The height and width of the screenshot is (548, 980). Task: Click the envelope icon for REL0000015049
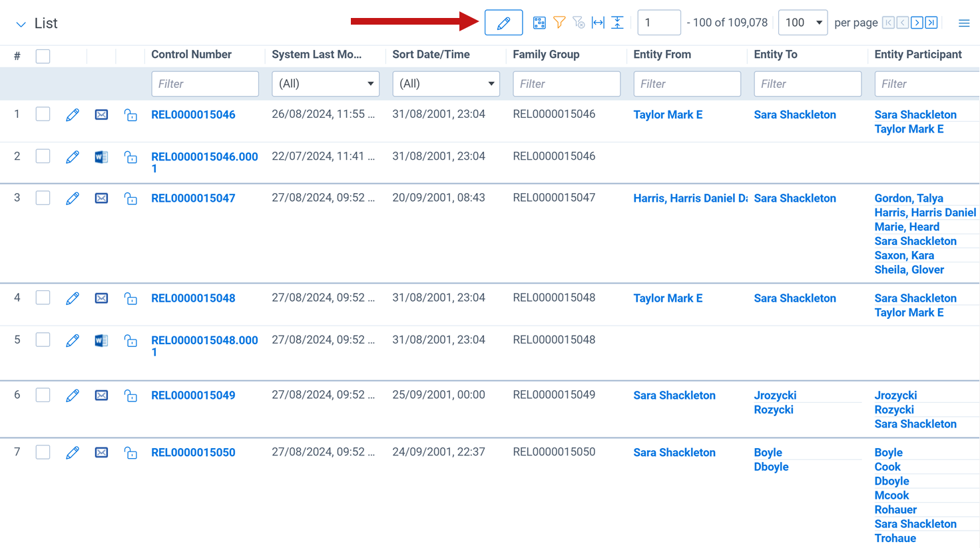tap(101, 396)
